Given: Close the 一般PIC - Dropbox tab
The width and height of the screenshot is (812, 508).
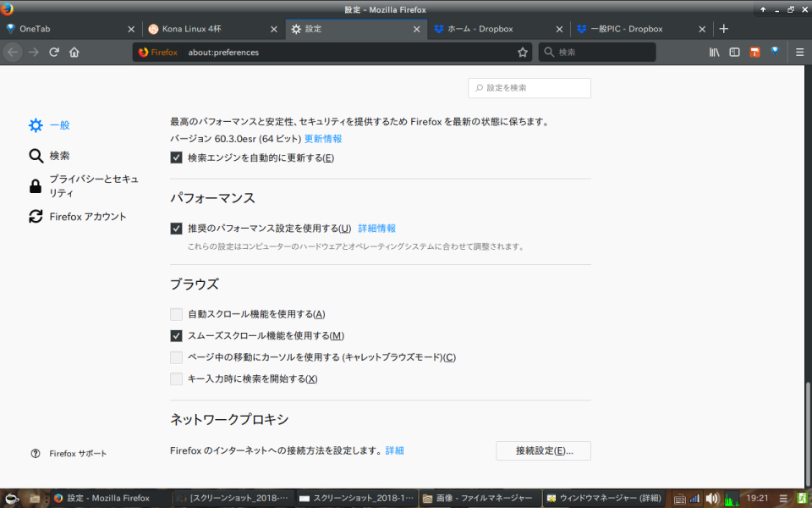Looking at the screenshot, I should (702, 30).
